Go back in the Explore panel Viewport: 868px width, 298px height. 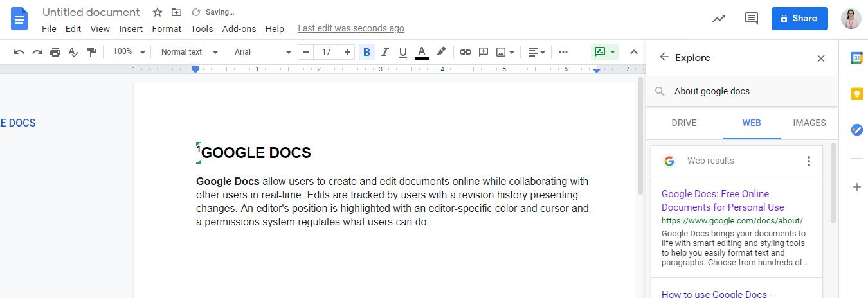pos(664,57)
